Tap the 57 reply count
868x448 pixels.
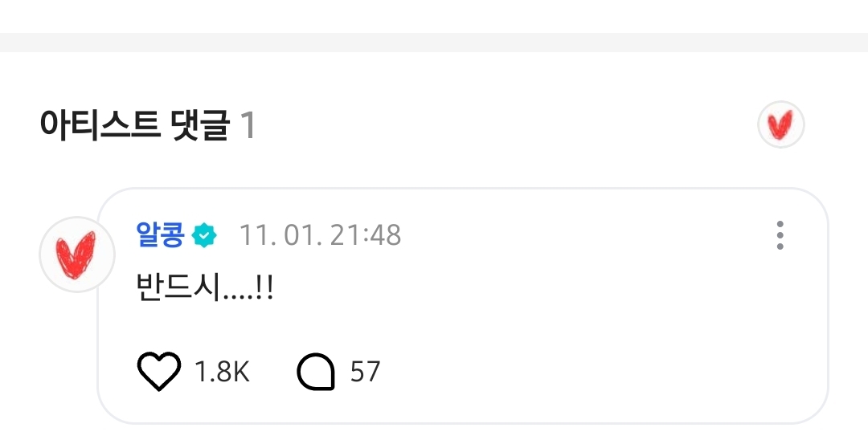coord(366,372)
